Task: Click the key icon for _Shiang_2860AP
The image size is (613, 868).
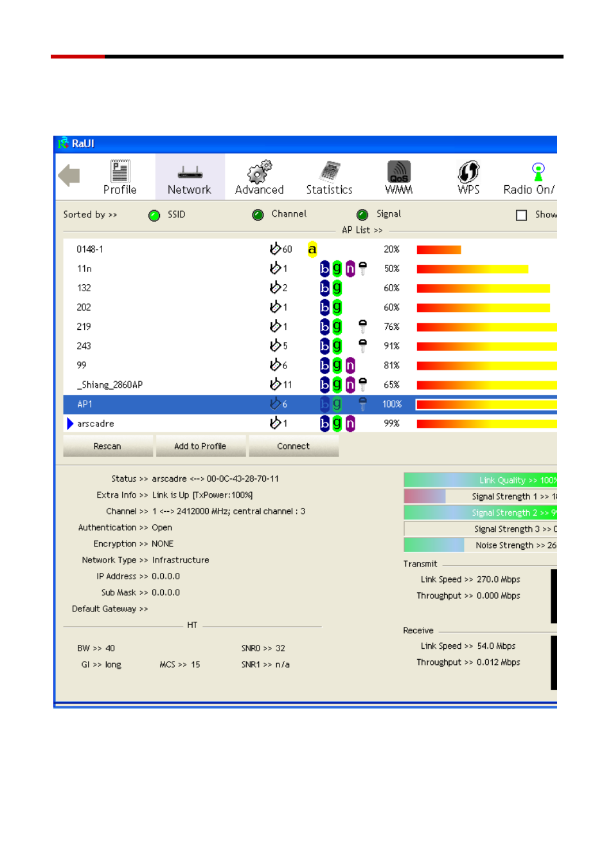Action: point(362,384)
